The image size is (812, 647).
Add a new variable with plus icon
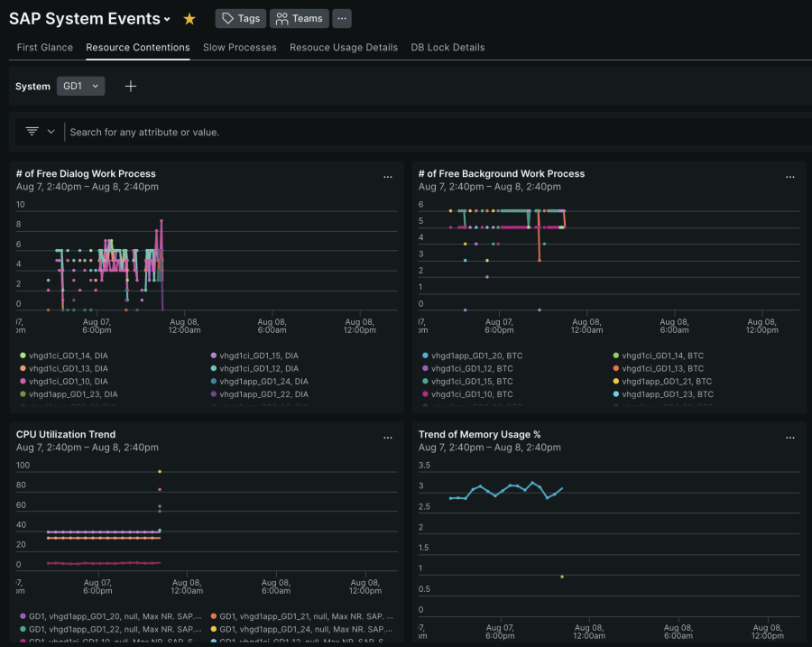point(131,86)
